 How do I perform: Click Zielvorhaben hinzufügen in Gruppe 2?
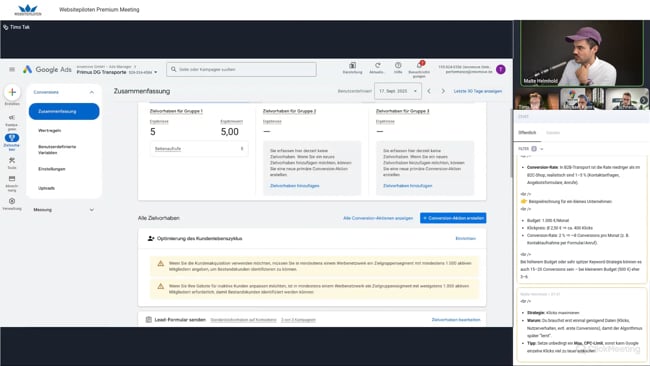295,186
